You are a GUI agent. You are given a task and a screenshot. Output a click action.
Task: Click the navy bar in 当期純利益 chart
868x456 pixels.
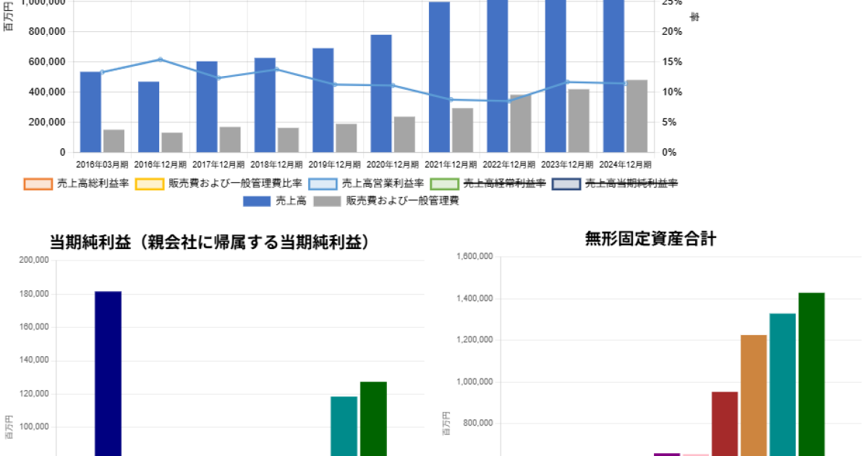click(x=108, y=373)
